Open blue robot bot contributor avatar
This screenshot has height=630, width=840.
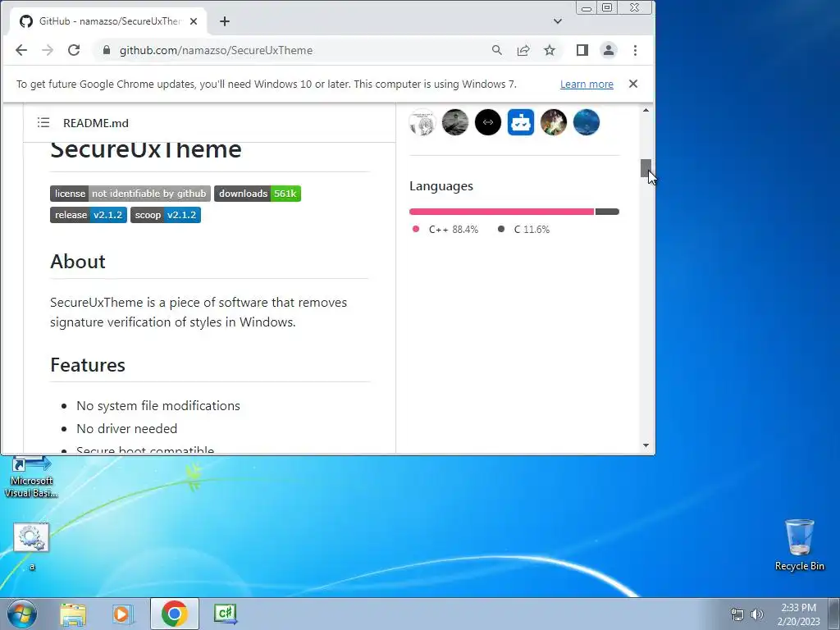pos(521,123)
